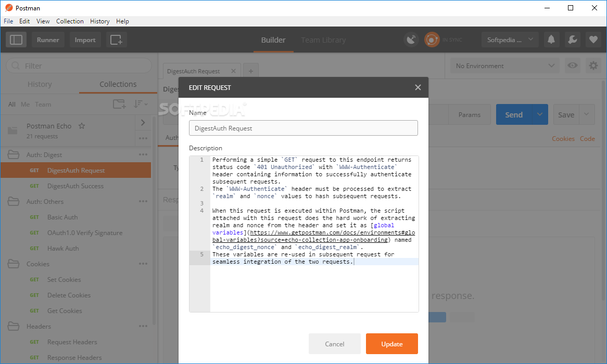The height and width of the screenshot is (364, 607).
Task: Open the Send options dropdown arrow
Action: click(540, 114)
